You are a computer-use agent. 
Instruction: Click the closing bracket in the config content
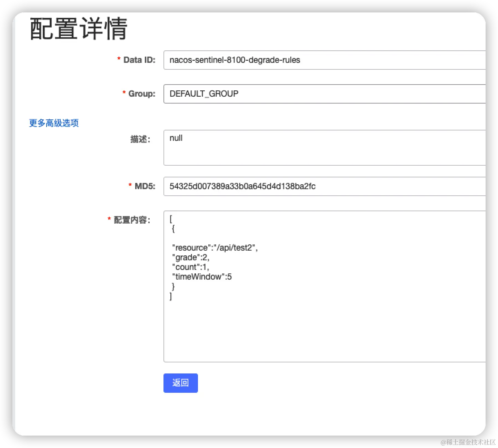(x=170, y=296)
